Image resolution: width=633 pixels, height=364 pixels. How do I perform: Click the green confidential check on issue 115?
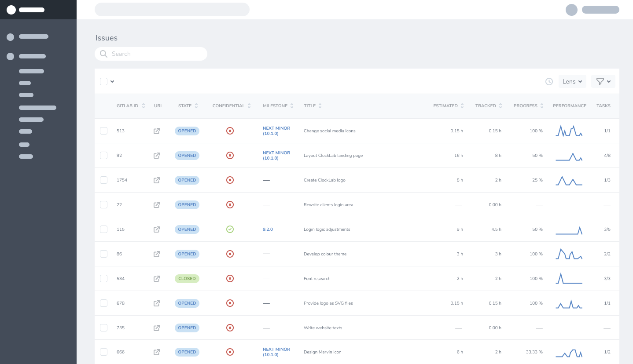click(230, 229)
